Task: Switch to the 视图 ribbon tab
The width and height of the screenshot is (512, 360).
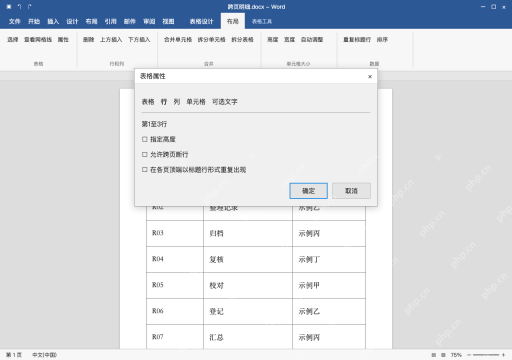Action: tap(168, 22)
